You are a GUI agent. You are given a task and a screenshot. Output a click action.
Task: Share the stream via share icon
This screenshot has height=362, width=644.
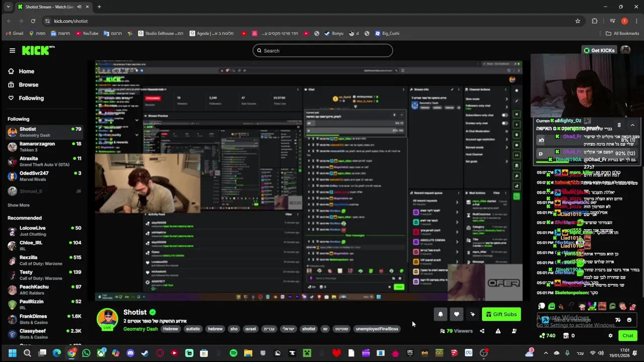tap(482, 331)
